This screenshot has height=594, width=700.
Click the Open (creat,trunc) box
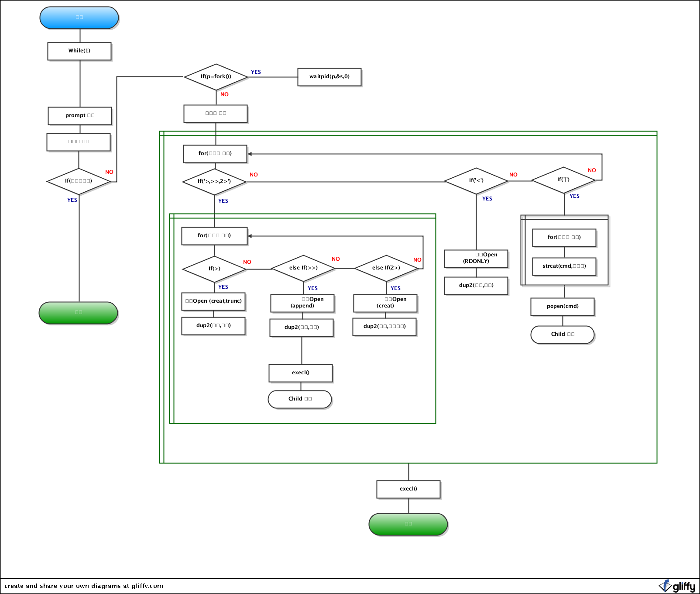213,301
